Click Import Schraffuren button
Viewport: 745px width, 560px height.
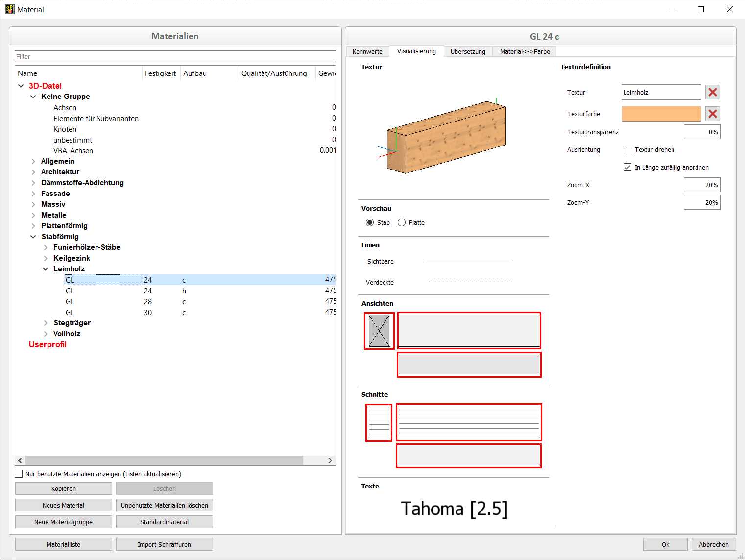point(165,544)
